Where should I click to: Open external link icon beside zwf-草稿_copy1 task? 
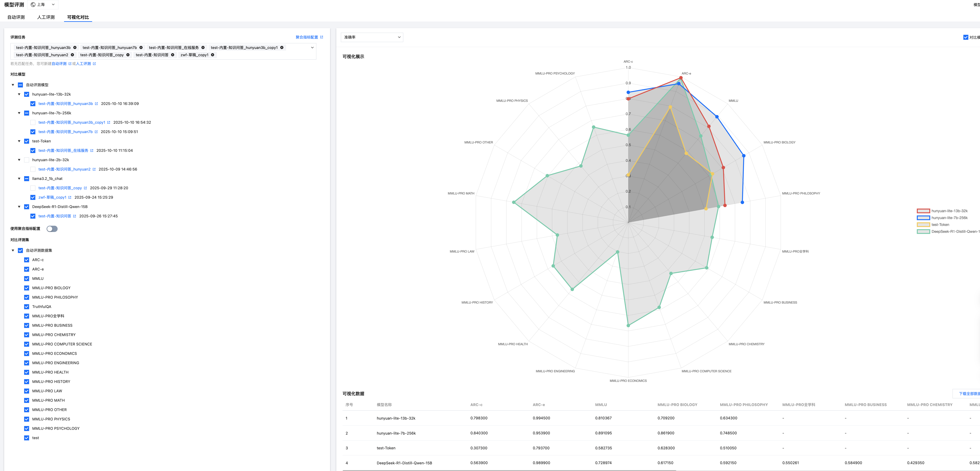pos(70,197)
